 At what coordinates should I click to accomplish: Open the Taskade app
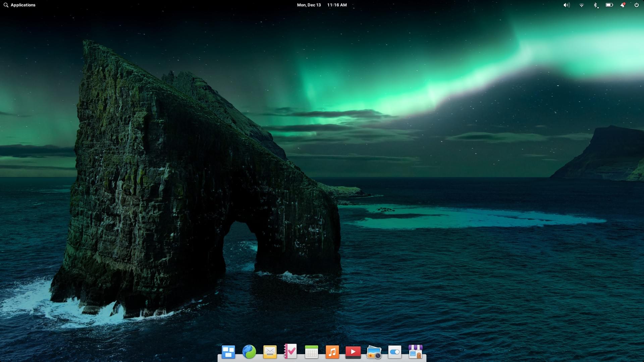coord(290,352)
